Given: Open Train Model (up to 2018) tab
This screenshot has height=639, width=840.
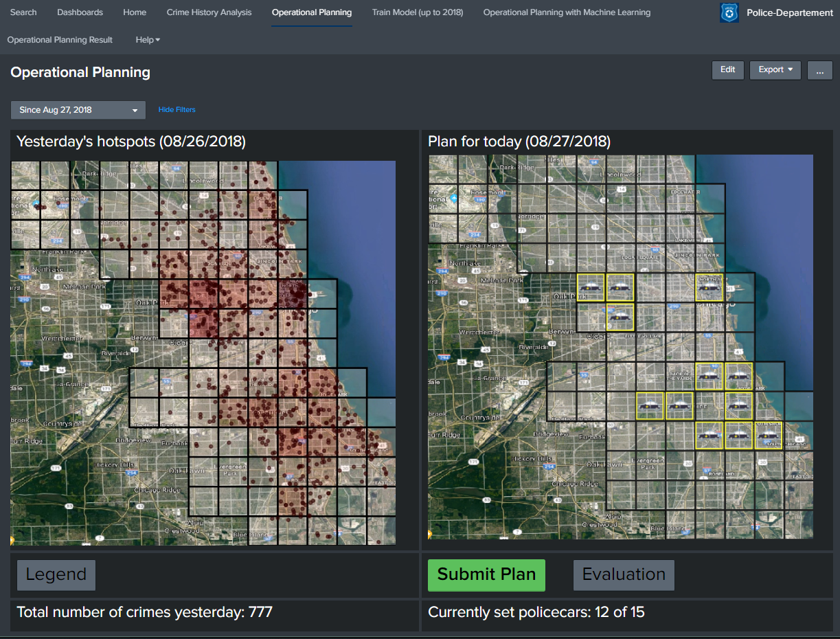Looking at the screenshot, I should pyautogui.click(x=418, y=12).
